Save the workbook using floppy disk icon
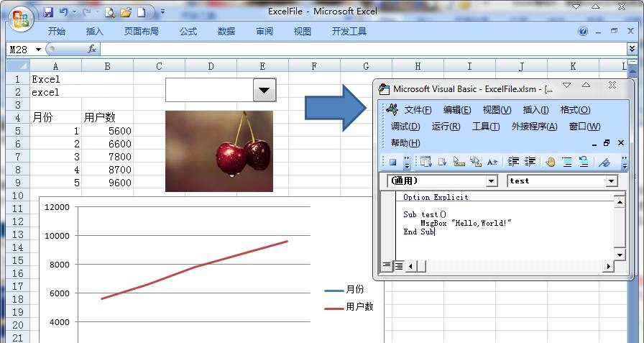The image size is (644, 343). pos(48,12)
